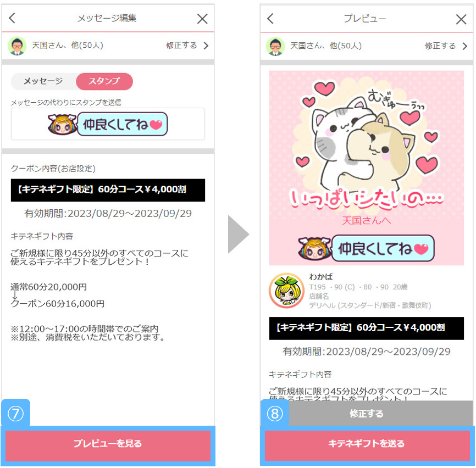Tap 仲良くしてね stamp in preview image

point(367,248)
